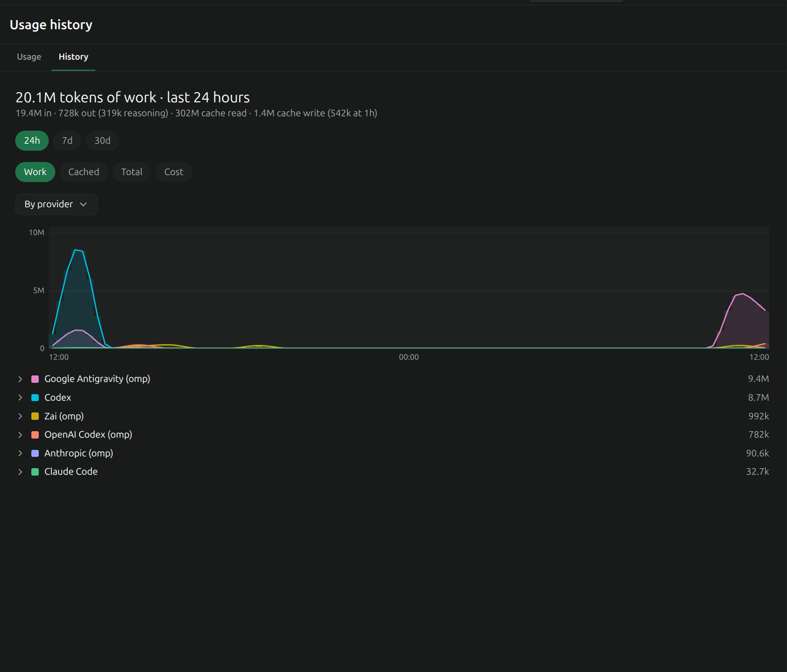Screen dimensions: 787x672
Task: Select the 7d time range
Action: coord(67,141)
